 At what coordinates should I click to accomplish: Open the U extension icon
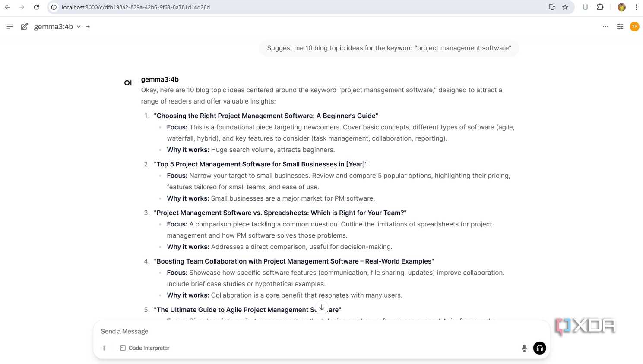pos(585,7)
